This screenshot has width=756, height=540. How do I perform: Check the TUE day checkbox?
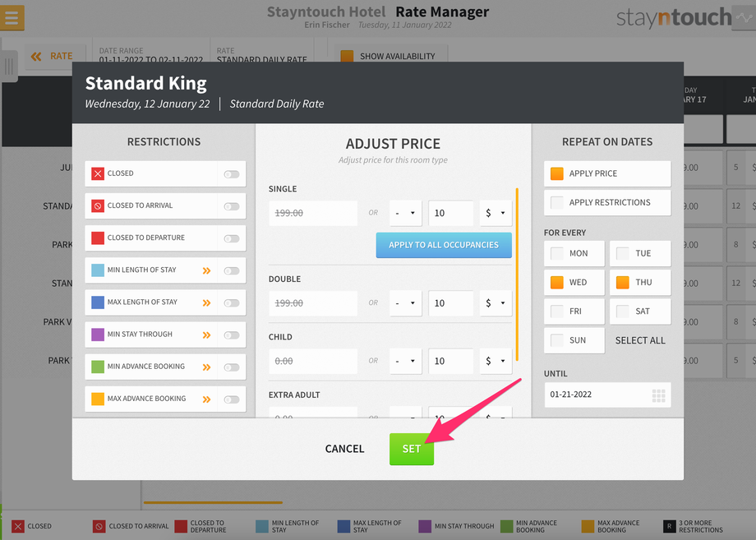pos(622,254)
